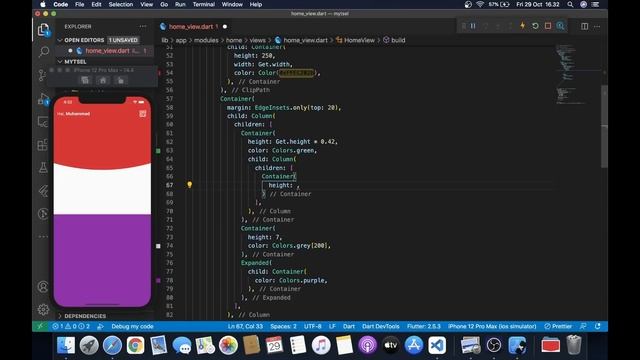Image resolution: width=640 pixels, height=360 pixels.
Task: Open Google Chrome from dock
Action: click(x=135, y=345)
